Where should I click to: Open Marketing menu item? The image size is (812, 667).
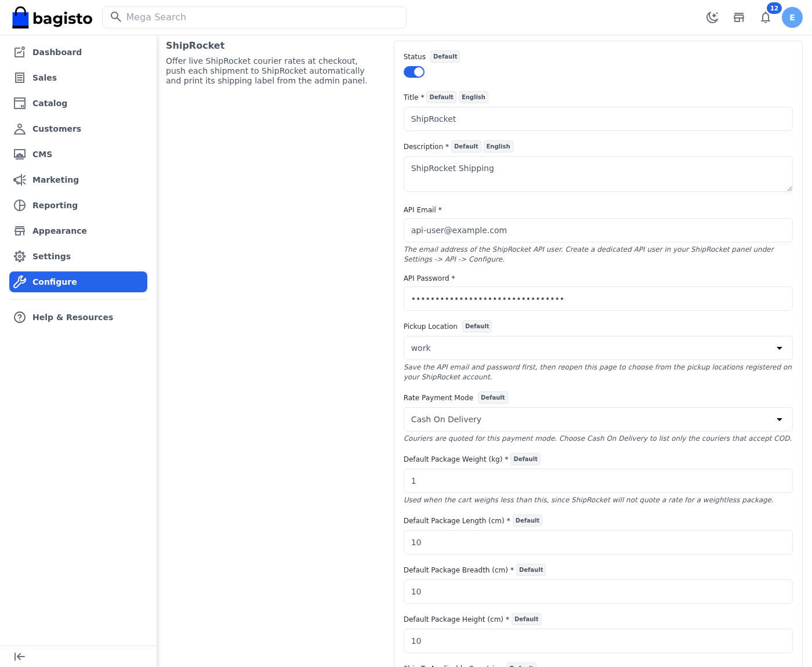(78, 180)
